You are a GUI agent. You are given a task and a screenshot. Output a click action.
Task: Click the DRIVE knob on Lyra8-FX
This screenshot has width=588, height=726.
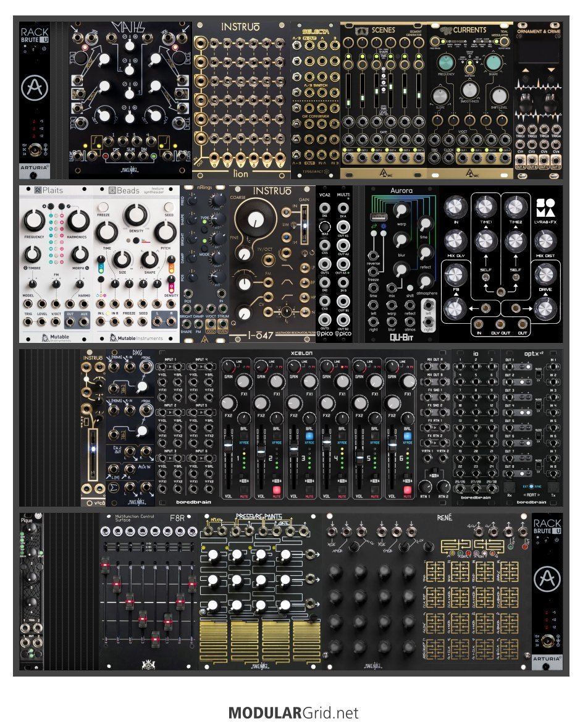(545, 274)
